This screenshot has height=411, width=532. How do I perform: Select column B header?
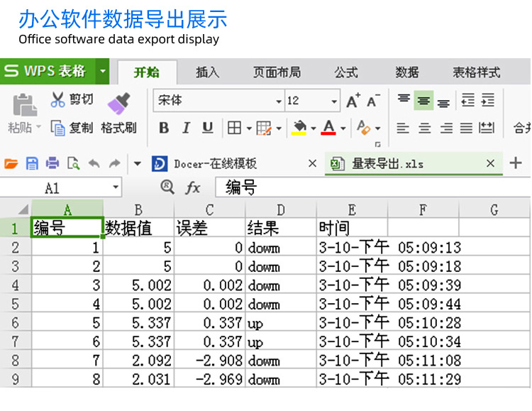pos(138,209)
